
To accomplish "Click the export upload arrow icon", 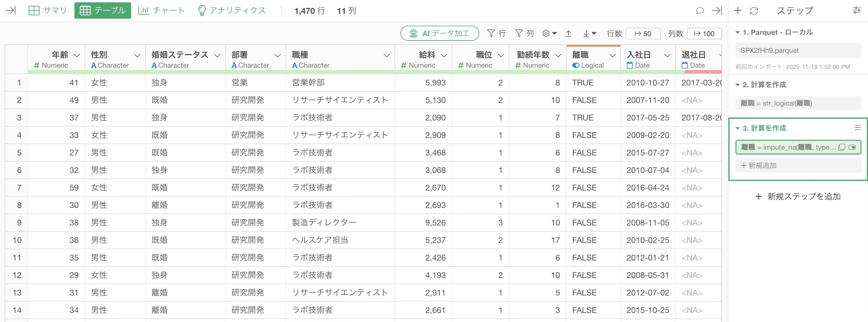I will point(568,33).
